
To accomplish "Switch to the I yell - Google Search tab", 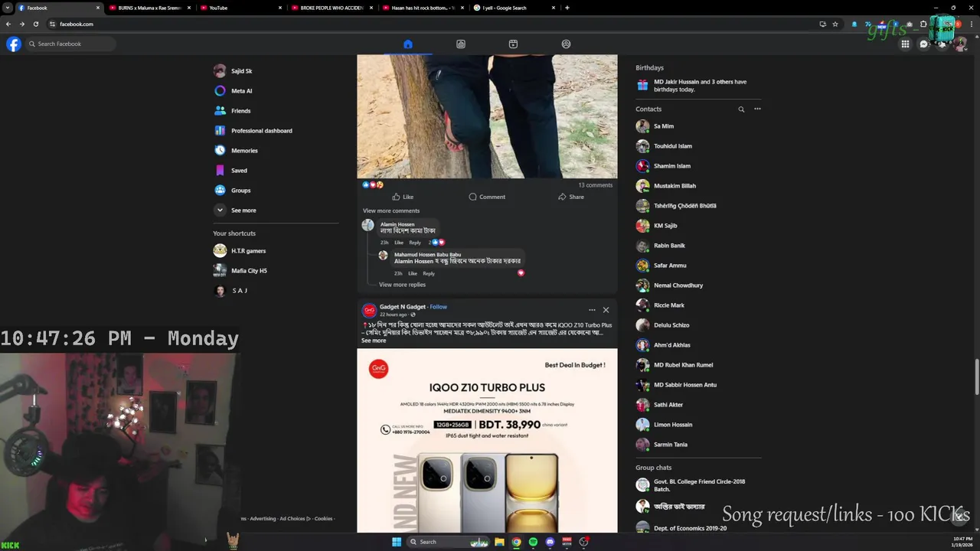I will click(513, 8).
